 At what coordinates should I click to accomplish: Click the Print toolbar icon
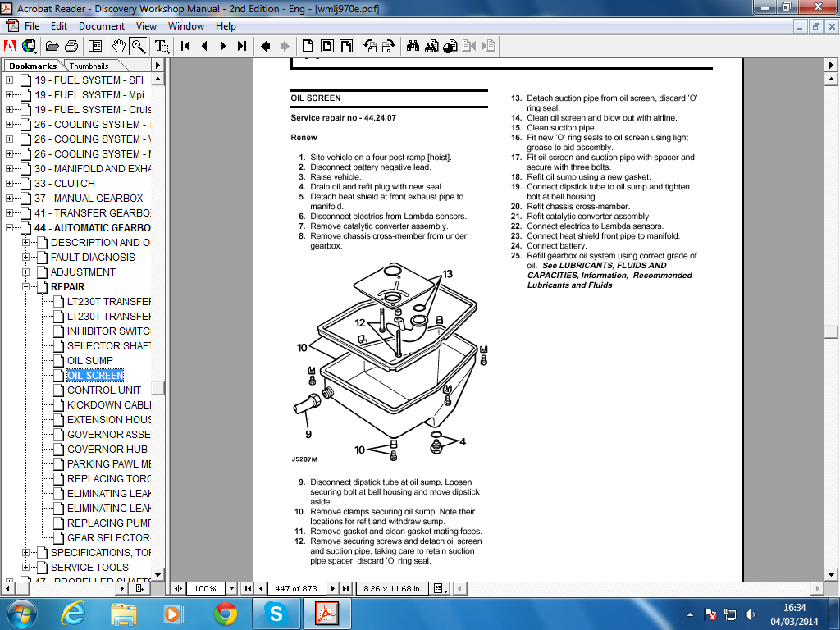[71, 46]
